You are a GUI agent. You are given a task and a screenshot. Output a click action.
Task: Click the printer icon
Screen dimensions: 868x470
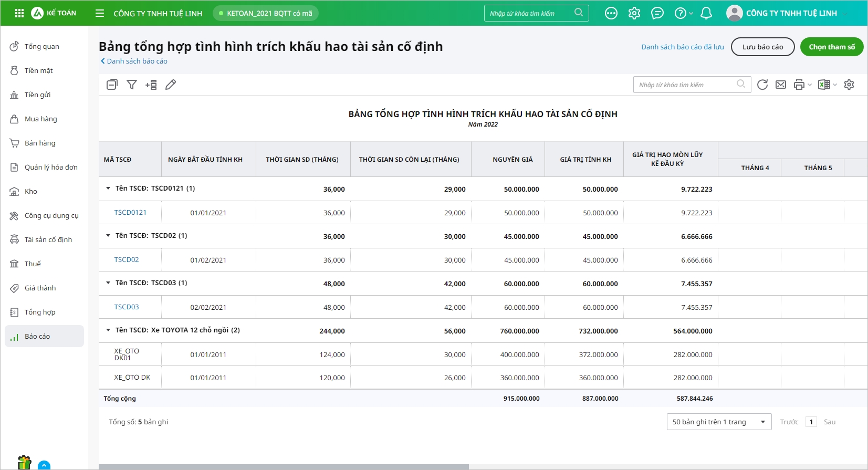(x=799, y=85)
